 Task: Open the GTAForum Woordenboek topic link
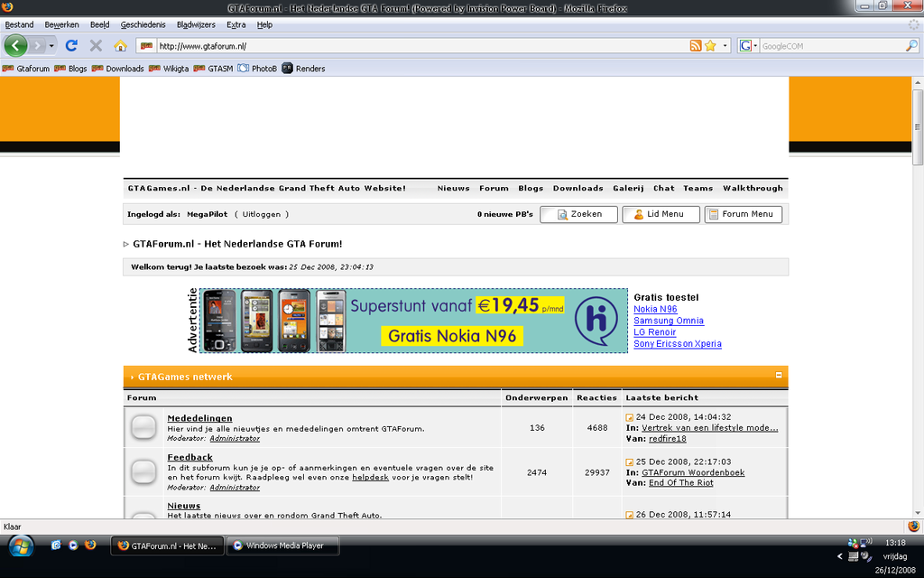coord(693,472)
